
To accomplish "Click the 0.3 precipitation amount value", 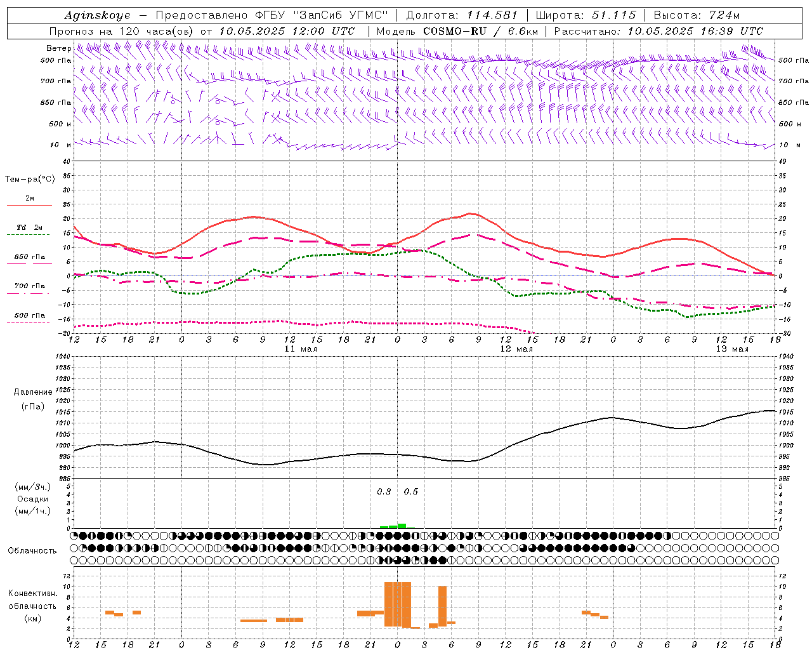I will [x=384, y=492].
